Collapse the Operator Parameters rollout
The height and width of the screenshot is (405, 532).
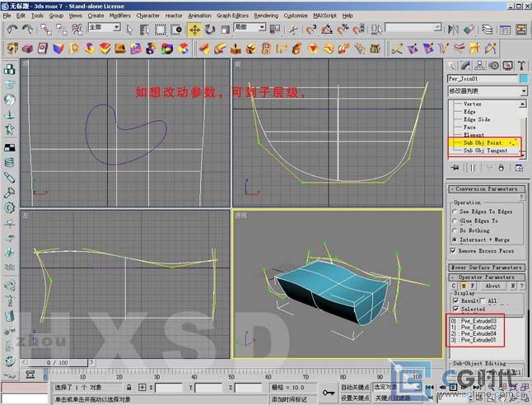tap(487, 277)
